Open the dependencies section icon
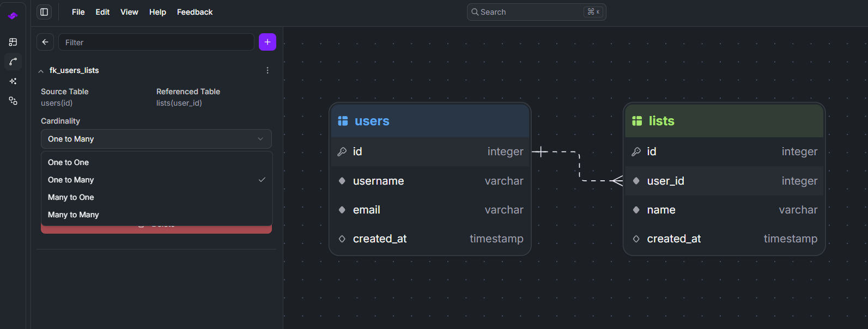 pyautogui.click(x=13, y=101)
